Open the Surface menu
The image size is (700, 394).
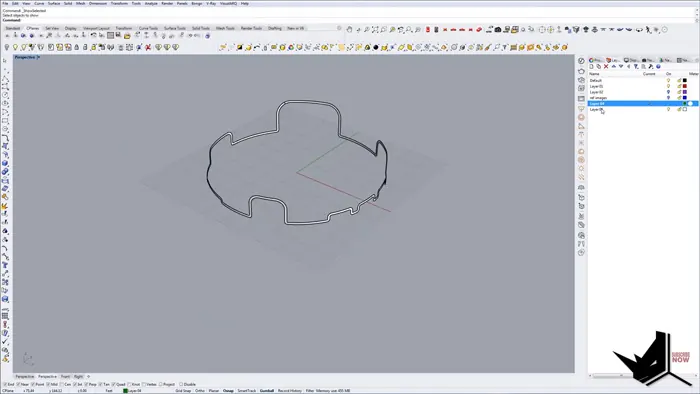click(x=54, y=3)
